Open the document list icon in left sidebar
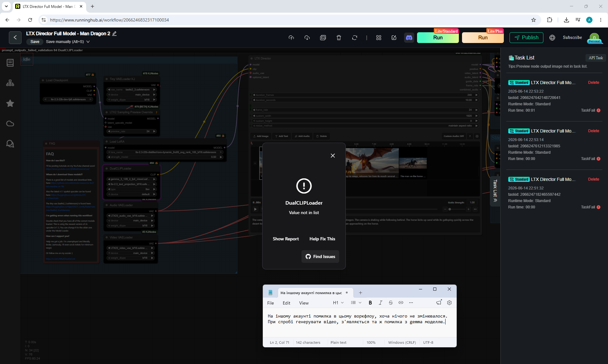 (x=10, y=63)
